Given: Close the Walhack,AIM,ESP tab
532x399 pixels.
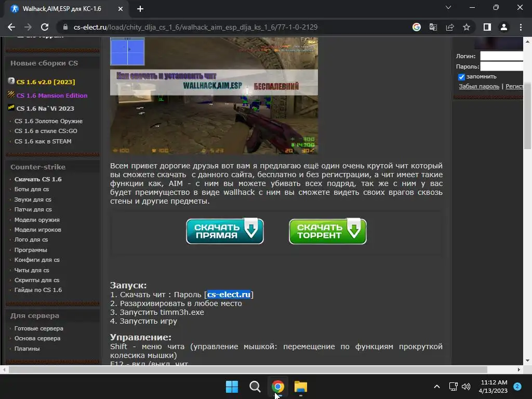Looking at the screenshot, I should click(x=121, y=9).
